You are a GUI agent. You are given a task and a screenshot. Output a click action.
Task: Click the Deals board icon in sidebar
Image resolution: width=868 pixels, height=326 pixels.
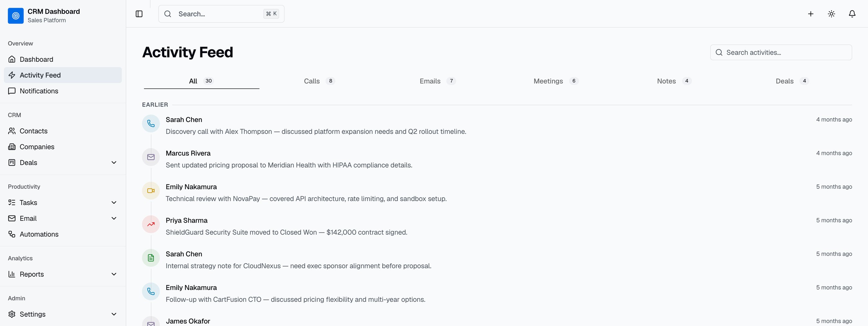[12, 163]
